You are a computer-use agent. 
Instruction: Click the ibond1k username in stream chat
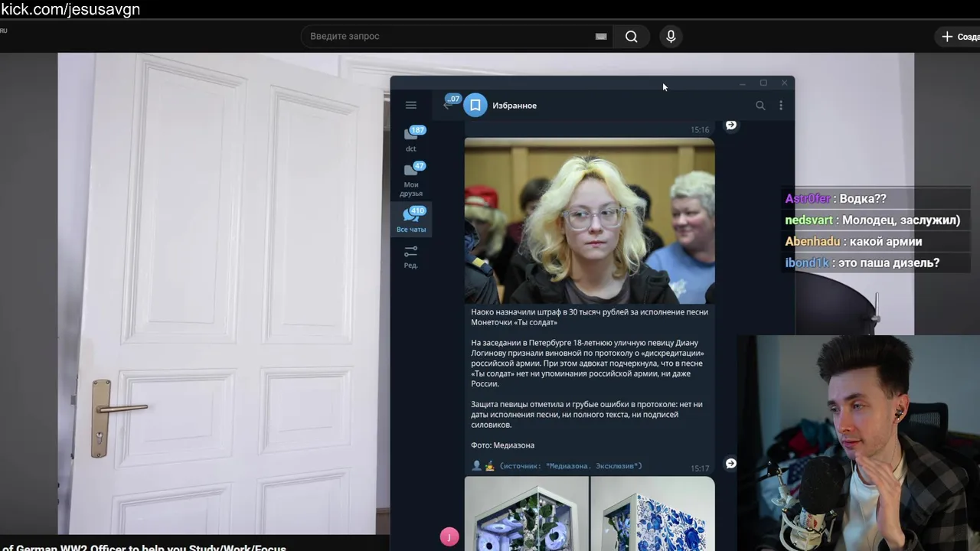click(x=807, y=263)
